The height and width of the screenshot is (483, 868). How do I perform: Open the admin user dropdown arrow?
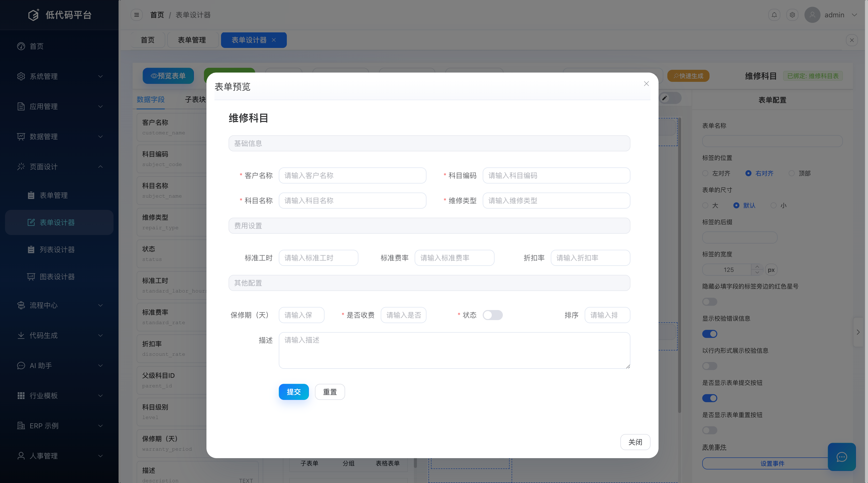[x=854, y=15]
